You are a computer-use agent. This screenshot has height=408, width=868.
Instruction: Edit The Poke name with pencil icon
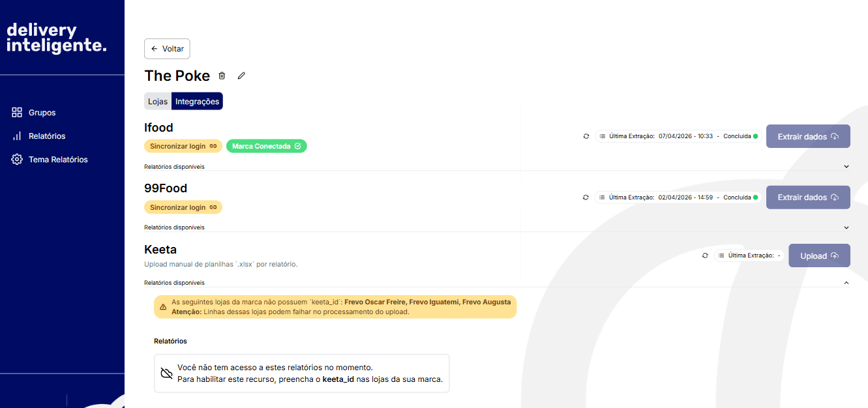pyautogui.click(x=241, y=76)
